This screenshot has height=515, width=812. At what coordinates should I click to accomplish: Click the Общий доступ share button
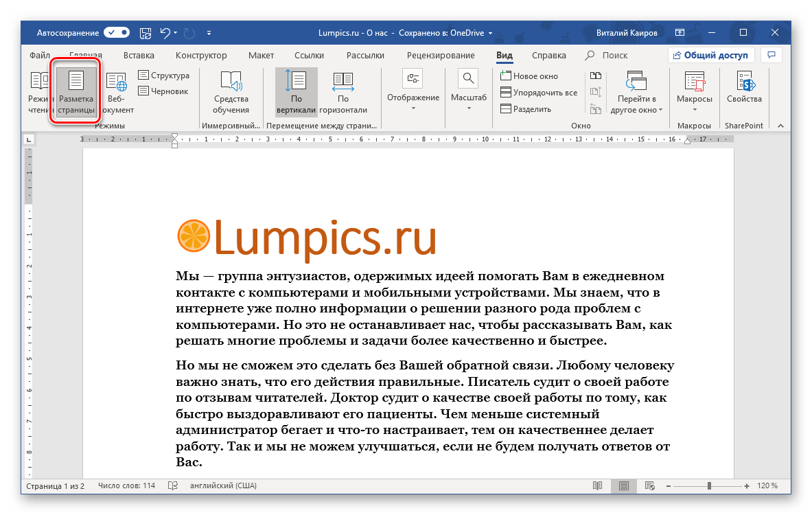tap(711, 56)
